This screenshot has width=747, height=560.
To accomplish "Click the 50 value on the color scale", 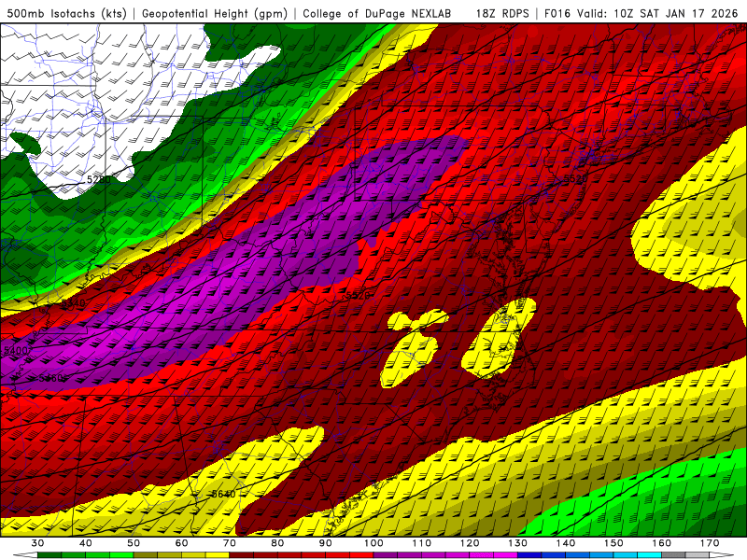I will tap(134, 543).
